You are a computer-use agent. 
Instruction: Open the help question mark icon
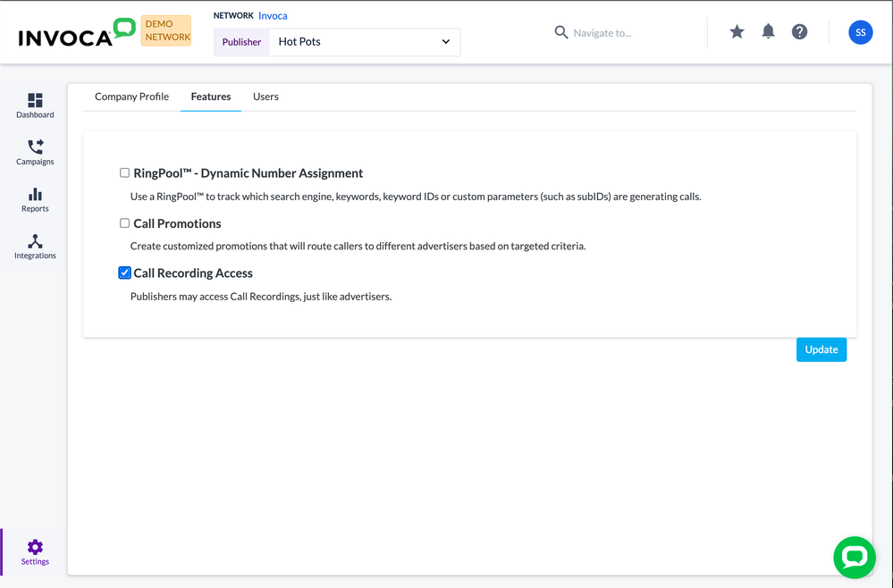coord(800,32)
